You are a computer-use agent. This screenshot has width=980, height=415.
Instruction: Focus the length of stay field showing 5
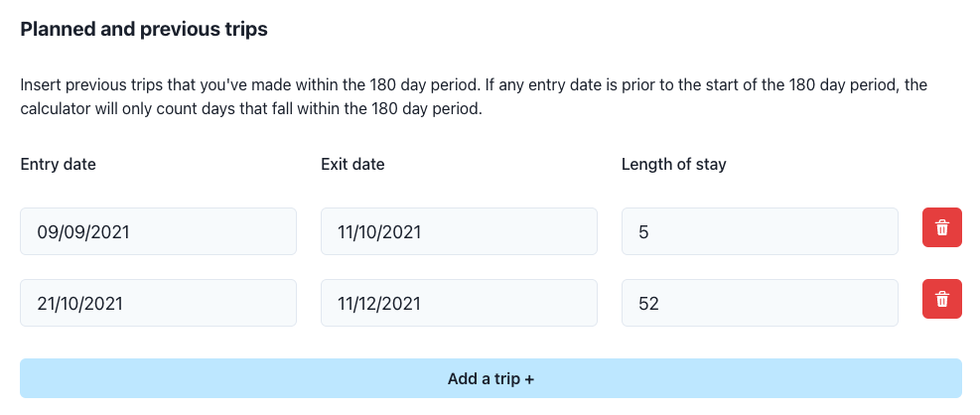(760, 231)
